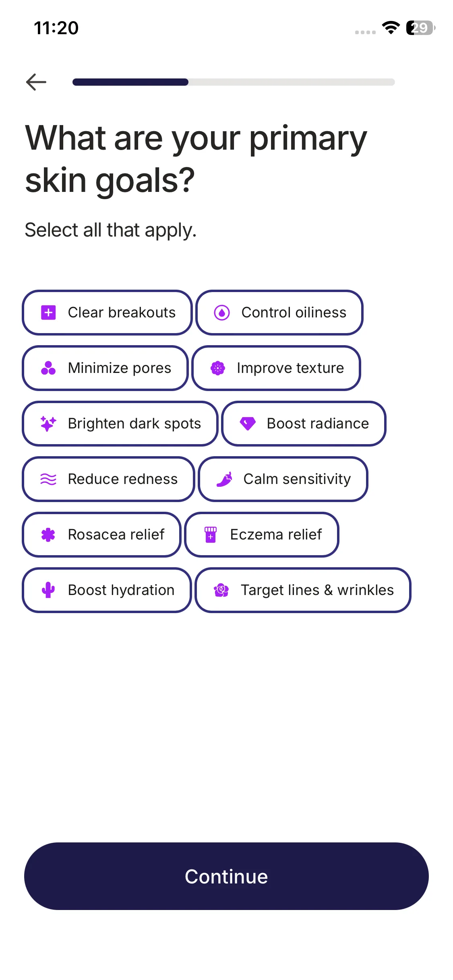Tap the back arrow icon
The image size is (453, 980).
[x=36, y=82]
